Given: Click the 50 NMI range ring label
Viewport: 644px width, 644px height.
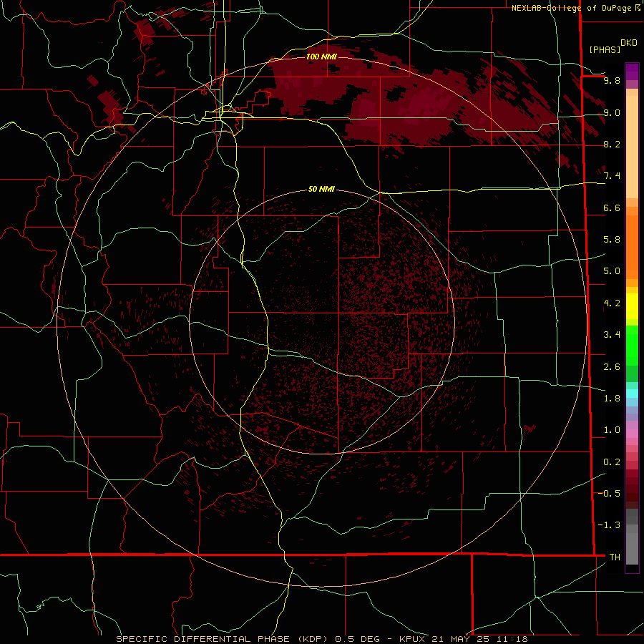Looking at the screenshot, I should click(321, 189).
